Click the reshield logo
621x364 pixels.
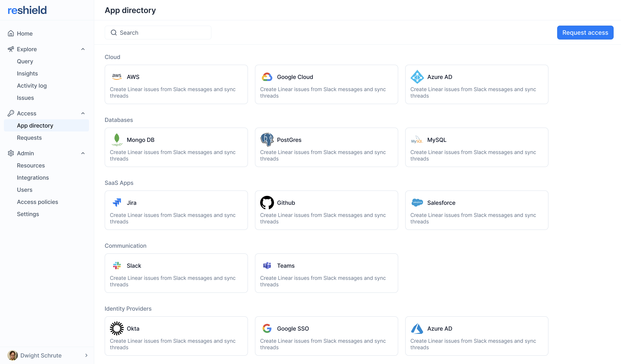(27, 10)
